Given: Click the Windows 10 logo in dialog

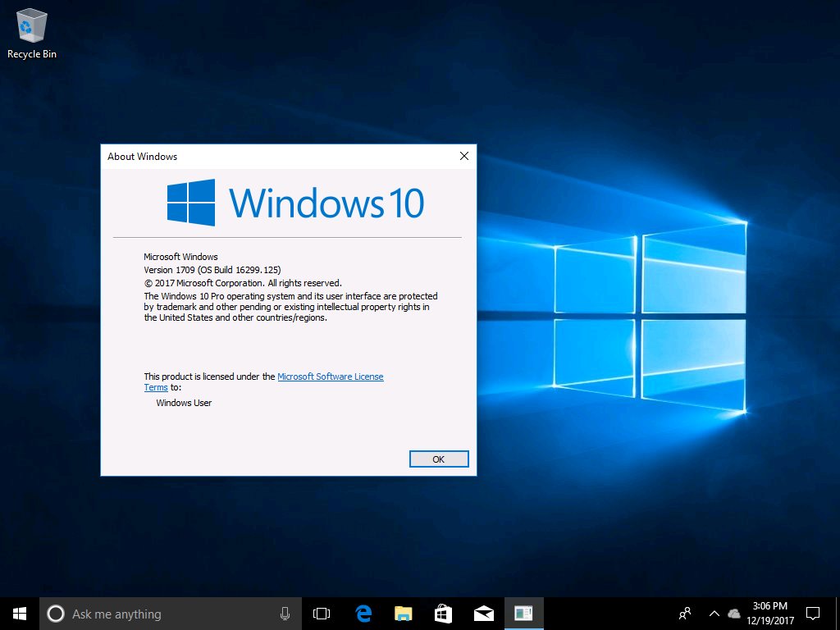Looking at the screenshot, I should click(x=295, y=203).
